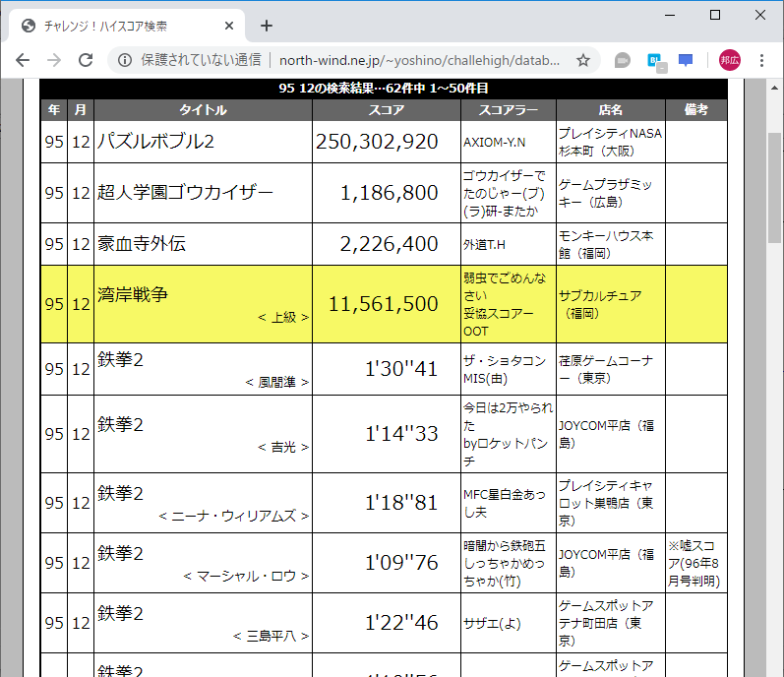The image size is (784, 677).
Task: Select highlighted title 湾岸戦争
Action: tap(133, 294)
